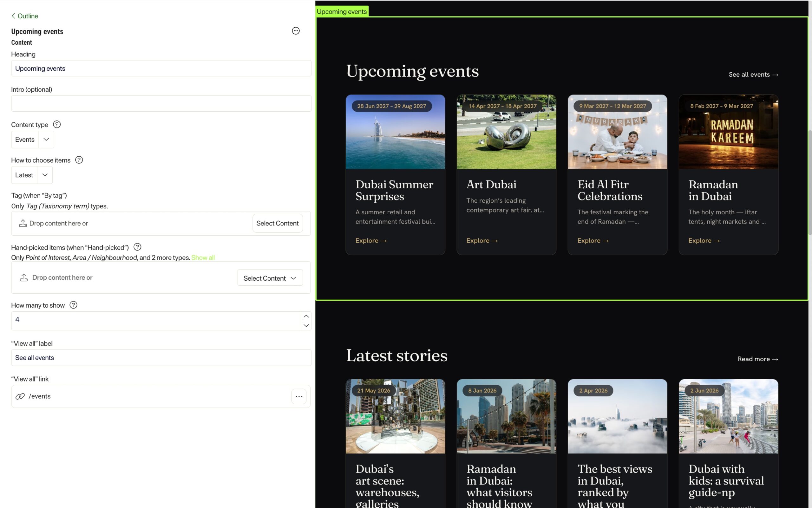
Task: Click the 8 Jan 2026 date badge
Action: tap(482, 391)
